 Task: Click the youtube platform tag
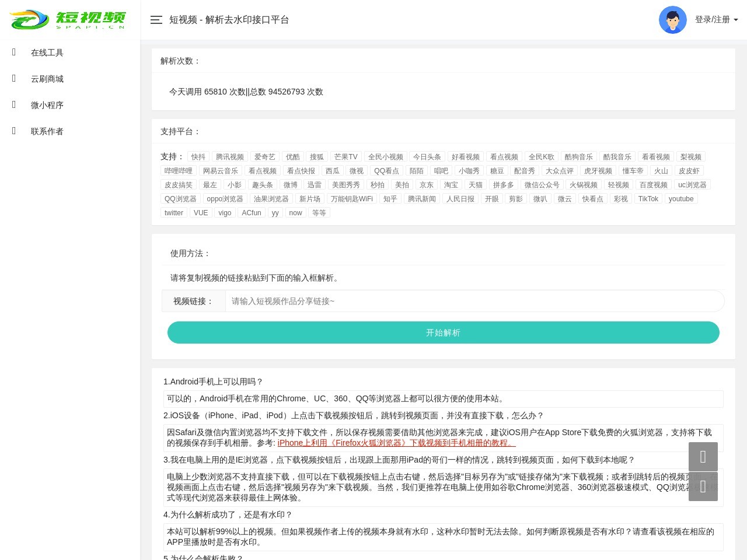pos(681,199)
